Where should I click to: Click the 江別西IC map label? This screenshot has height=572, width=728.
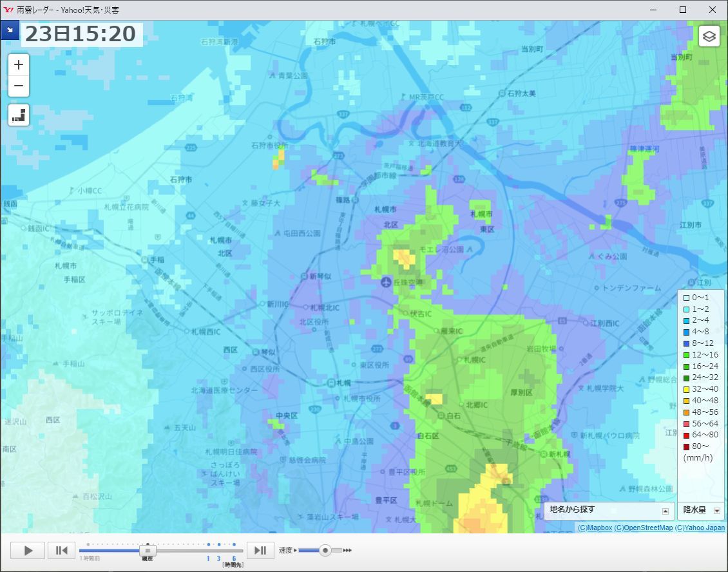[604, 323]
